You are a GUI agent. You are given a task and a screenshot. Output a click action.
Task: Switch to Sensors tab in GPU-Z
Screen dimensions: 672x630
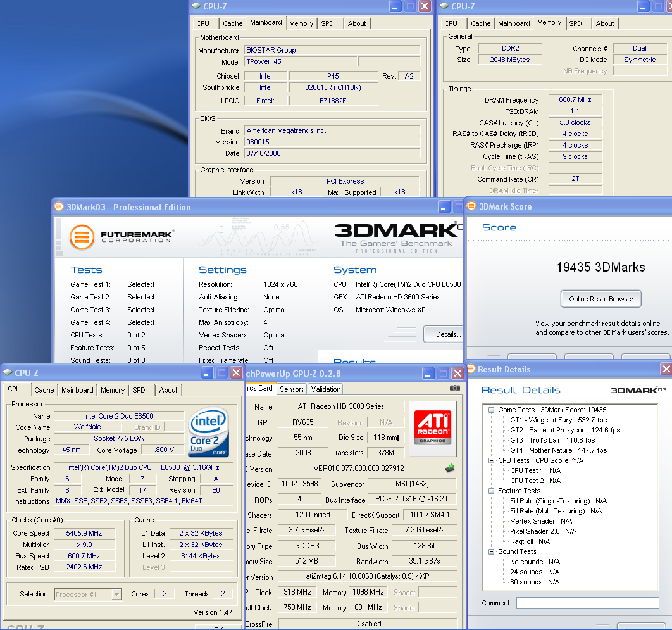pyautogui.click(x=292, y=389)
